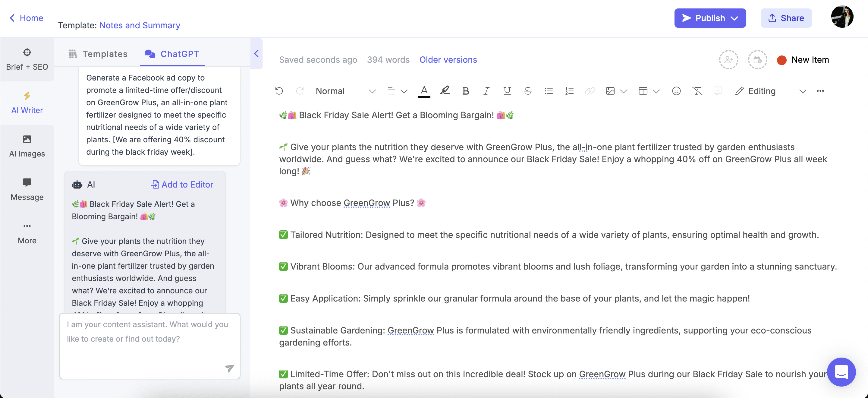
Task: Click the undo arrow icon
Action: (x=279, y=91)
